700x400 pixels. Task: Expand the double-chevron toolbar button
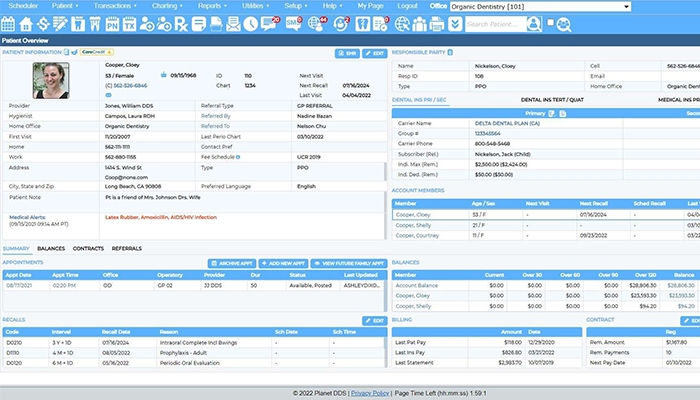tap(455, 24)
